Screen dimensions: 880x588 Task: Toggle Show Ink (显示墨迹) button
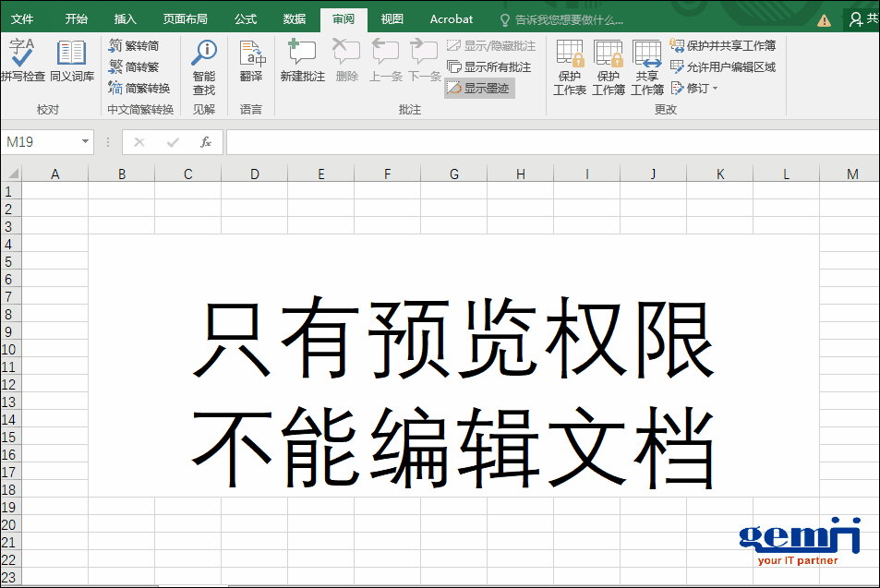[x=478, y=89]
